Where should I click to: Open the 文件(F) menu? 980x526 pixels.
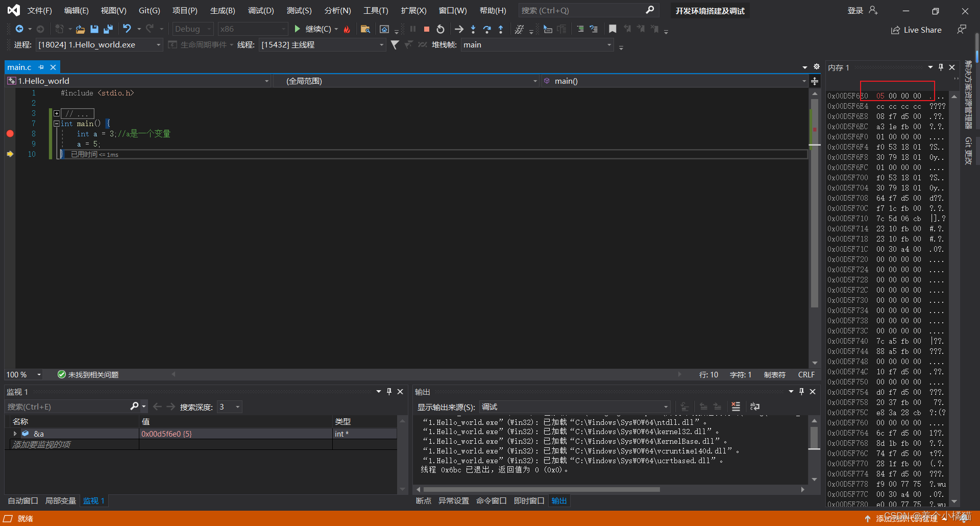pyautogui.click(x=40, y=10)
